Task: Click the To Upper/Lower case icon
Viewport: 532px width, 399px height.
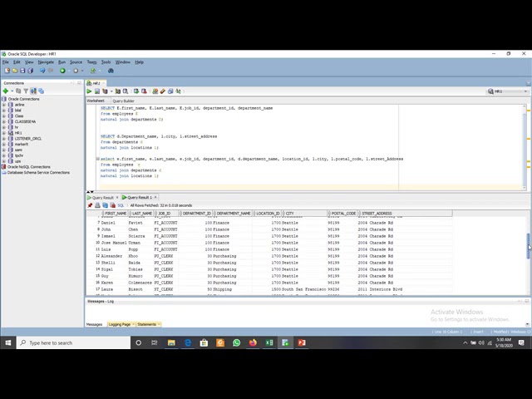Action: tap(178, 91)
